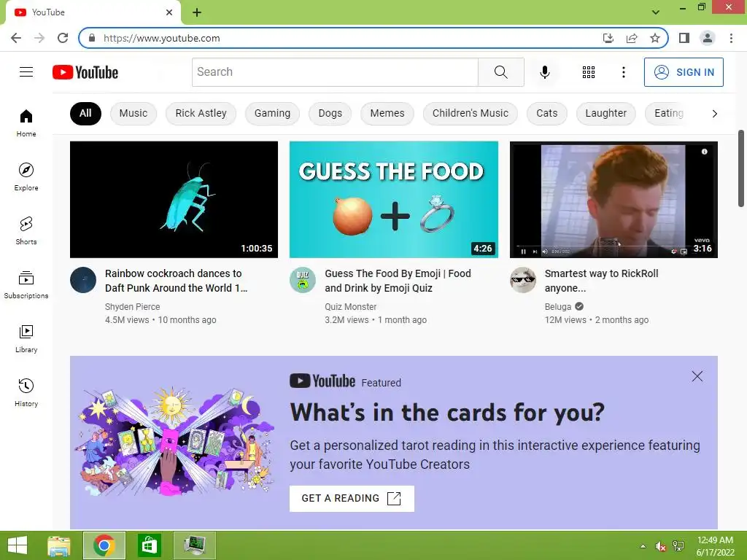
Task: Click the tarot cards banner illustration
Action: pos(175,443)
